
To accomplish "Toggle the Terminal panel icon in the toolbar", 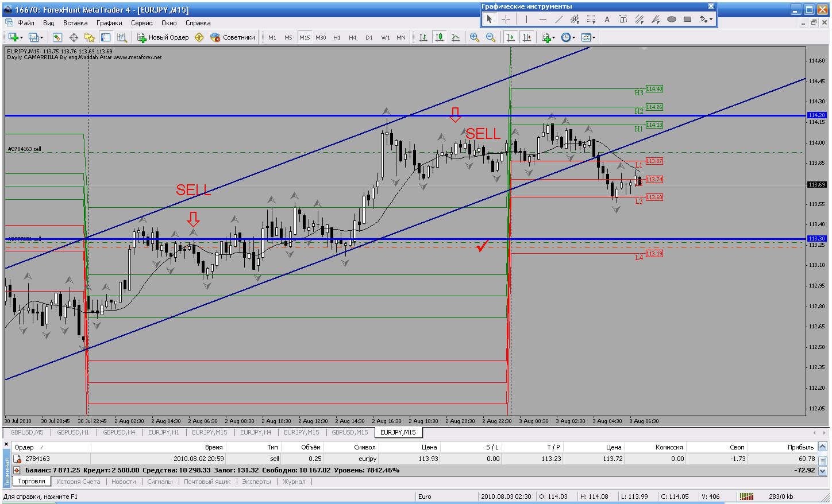I will (106, 37).
